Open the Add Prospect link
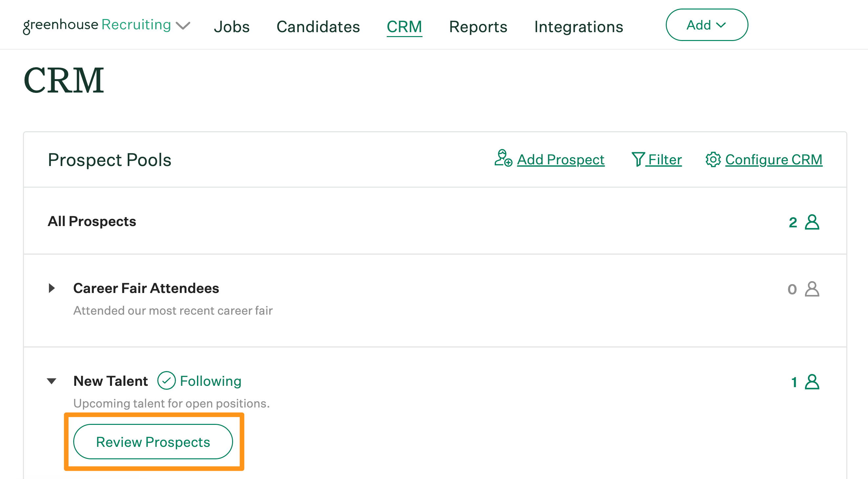The width and height of the screenshot is (868, 479). [x=560, y=160]
